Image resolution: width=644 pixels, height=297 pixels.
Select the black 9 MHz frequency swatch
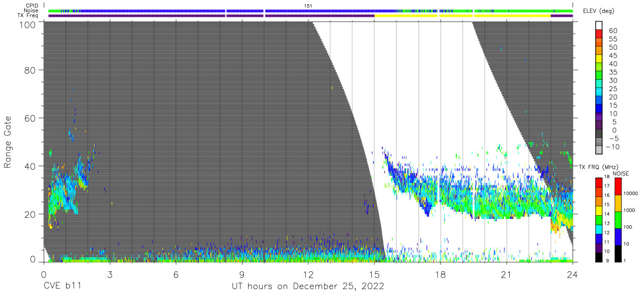point(599,257)
